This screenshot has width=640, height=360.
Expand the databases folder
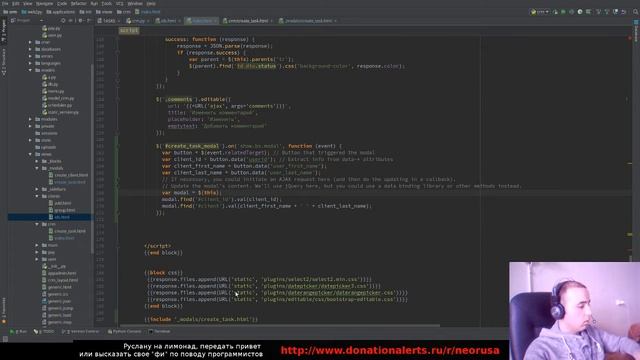pyautogui.click(x=30, y=49)
